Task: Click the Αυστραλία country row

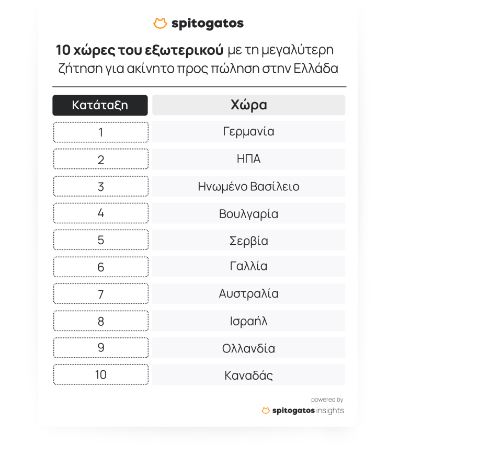Action: (249, 294)
